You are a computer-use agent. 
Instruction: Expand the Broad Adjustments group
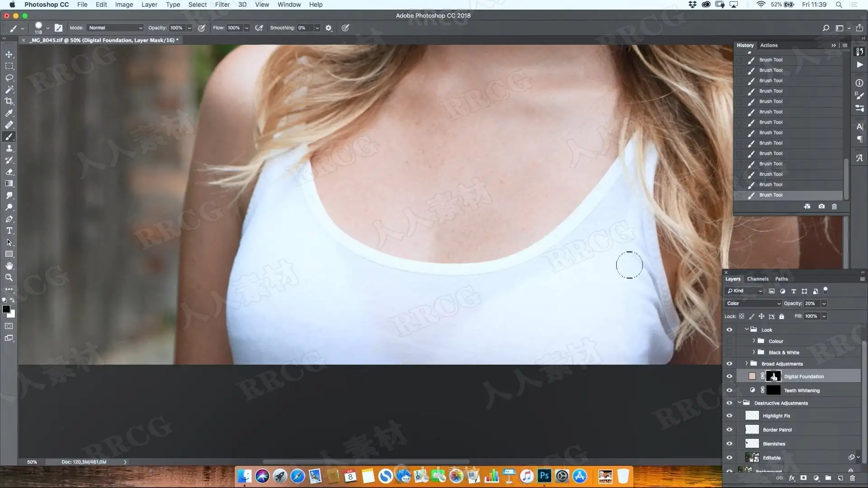click(x=746, y=364)
